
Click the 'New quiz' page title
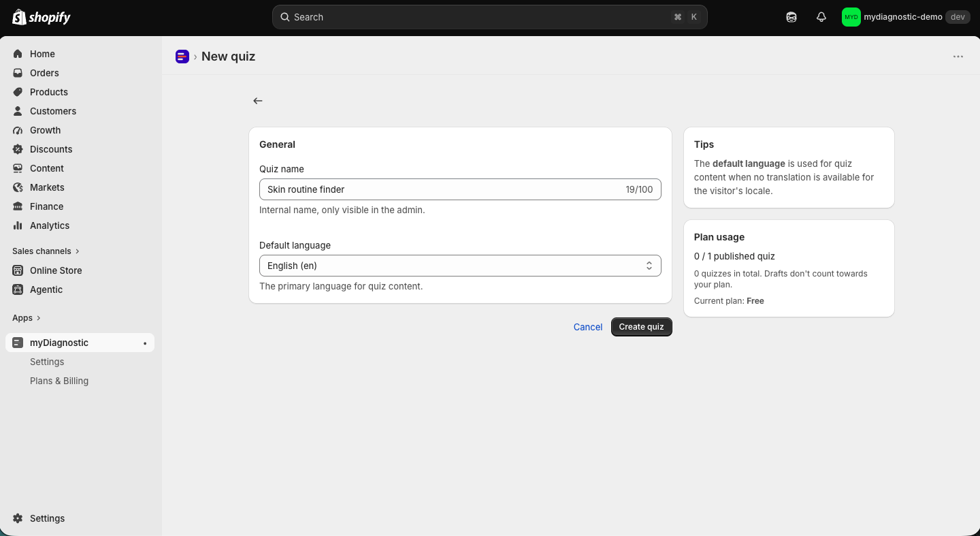pos(229,57)
